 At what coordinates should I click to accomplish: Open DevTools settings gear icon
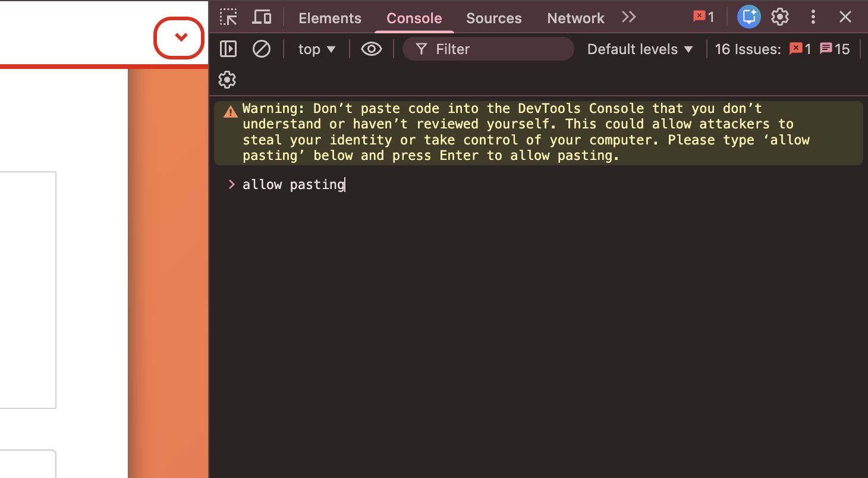pyautogui.click(x=780, y=17)
